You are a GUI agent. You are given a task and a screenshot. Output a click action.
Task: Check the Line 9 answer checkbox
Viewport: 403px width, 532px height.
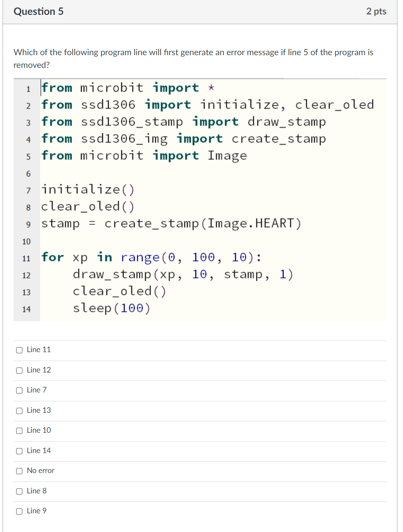[19, 511]
